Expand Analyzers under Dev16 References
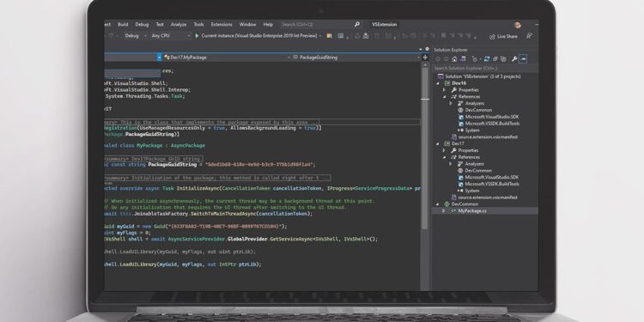This screenshot has height=322, width=644. click(x=451, y=104)
